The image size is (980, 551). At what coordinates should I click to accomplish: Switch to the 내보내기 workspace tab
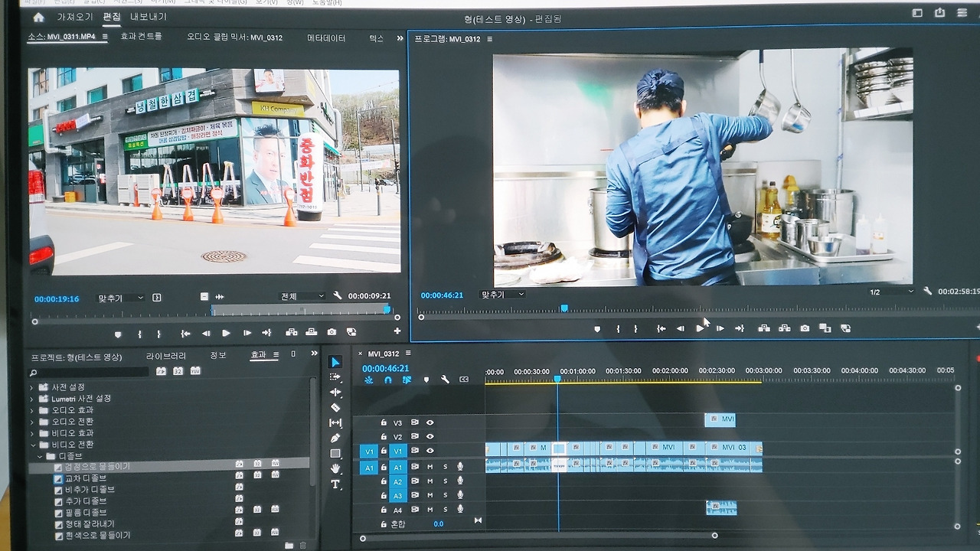pyautogui.click(x=148, y=17)
